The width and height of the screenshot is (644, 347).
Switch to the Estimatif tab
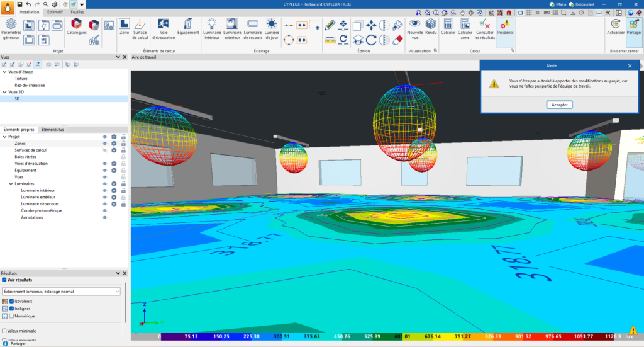pos(55,12)
